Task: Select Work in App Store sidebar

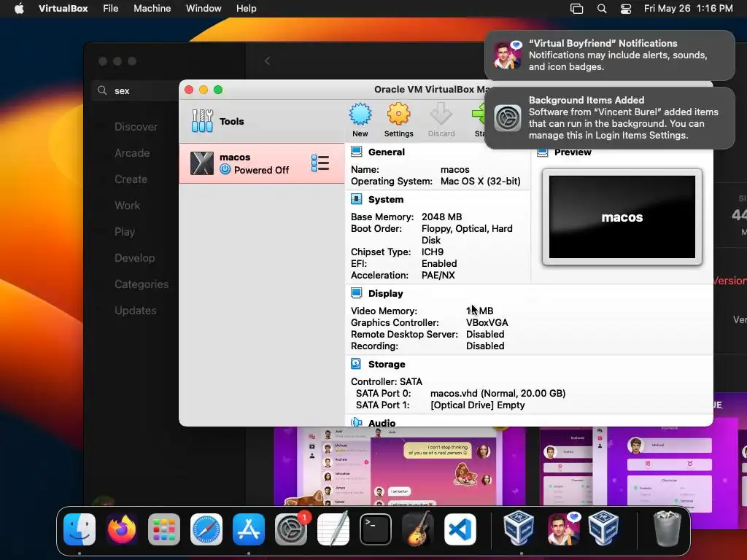Action: 127,205
